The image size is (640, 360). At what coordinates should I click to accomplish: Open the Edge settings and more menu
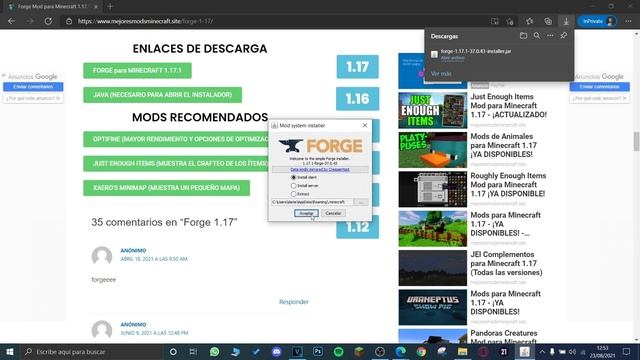tap(628, 21)
